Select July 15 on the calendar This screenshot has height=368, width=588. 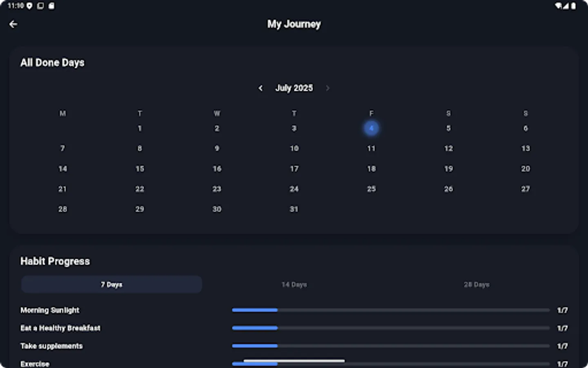click(x=140, y=168)
